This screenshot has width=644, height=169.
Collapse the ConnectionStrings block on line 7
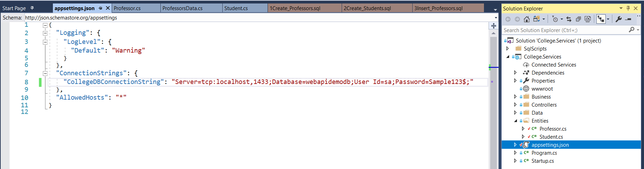[x=45, y=73]
